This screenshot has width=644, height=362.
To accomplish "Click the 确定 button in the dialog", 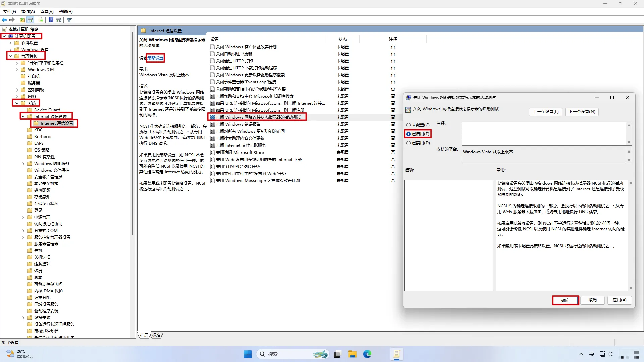I will tap(566, 300).
